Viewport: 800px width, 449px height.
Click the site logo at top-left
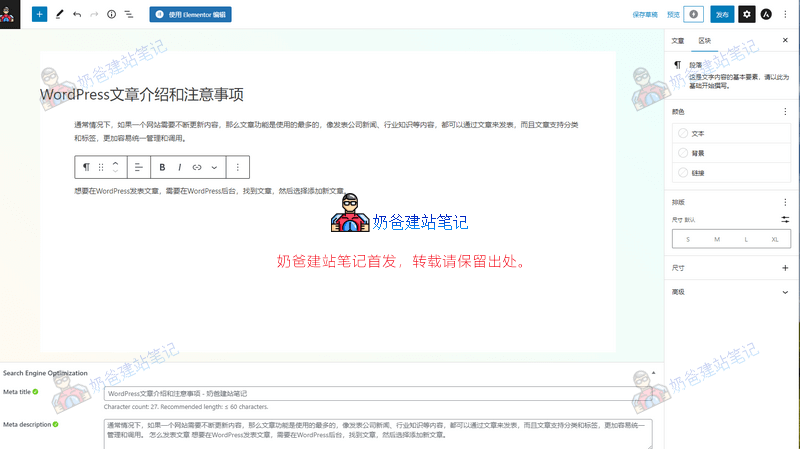pos(10,14)
